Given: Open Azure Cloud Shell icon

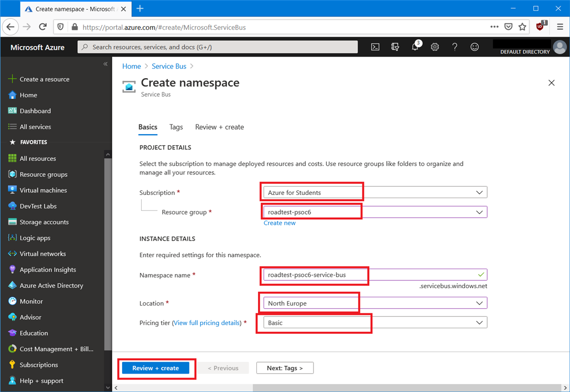Looking at the screenshot, I should click(375, 47).
